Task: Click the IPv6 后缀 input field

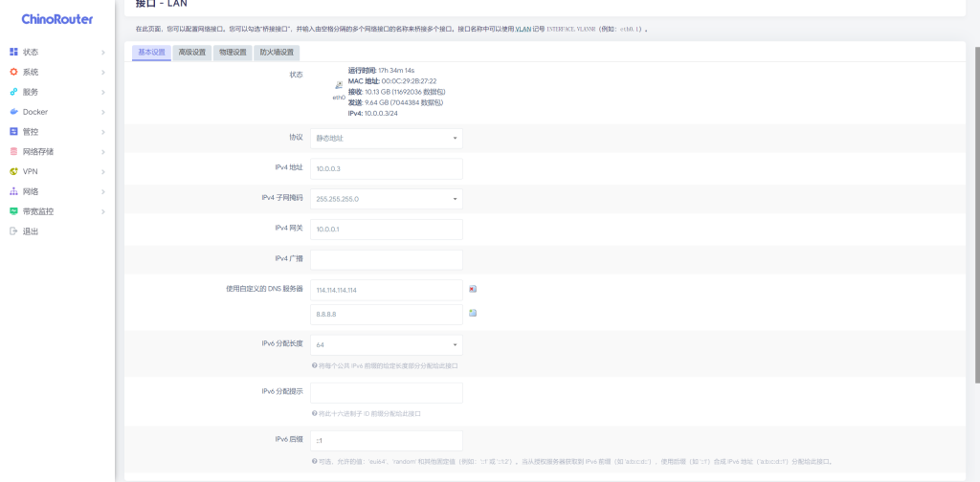Action: coord(387,441)
